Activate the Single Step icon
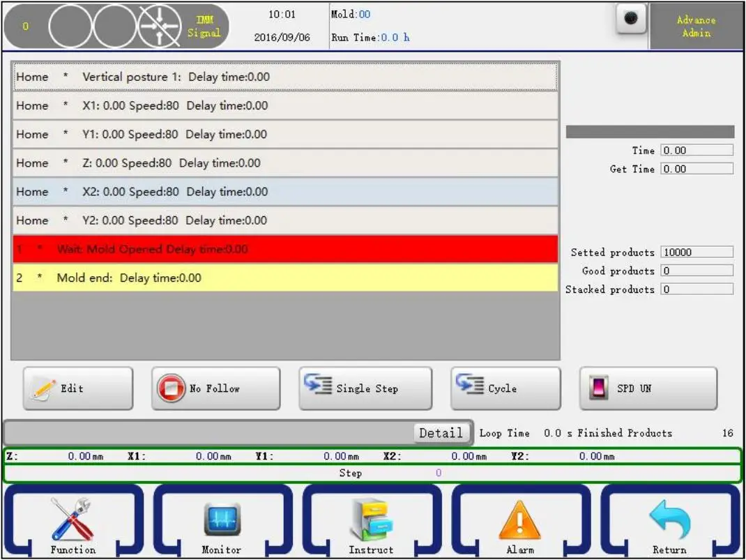Viewport: 746px width, 560px height. pyautogui.click(x=319, y=388)
